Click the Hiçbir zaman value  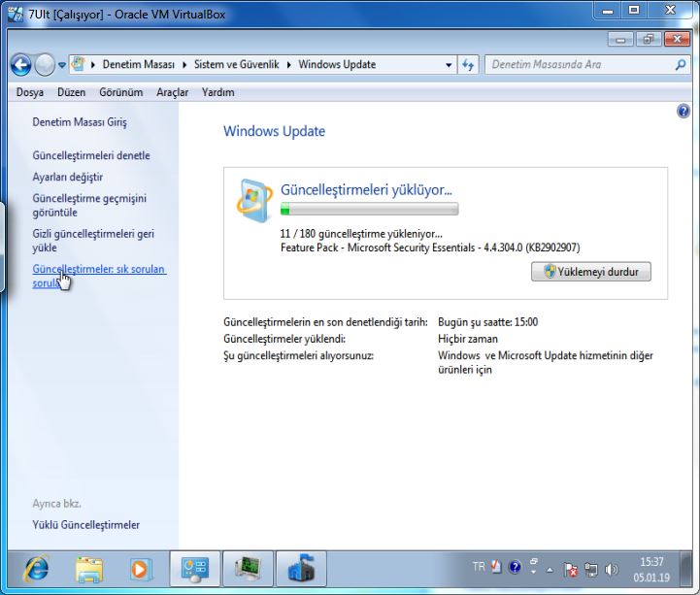pyautogui.click(x=468, y=339)
